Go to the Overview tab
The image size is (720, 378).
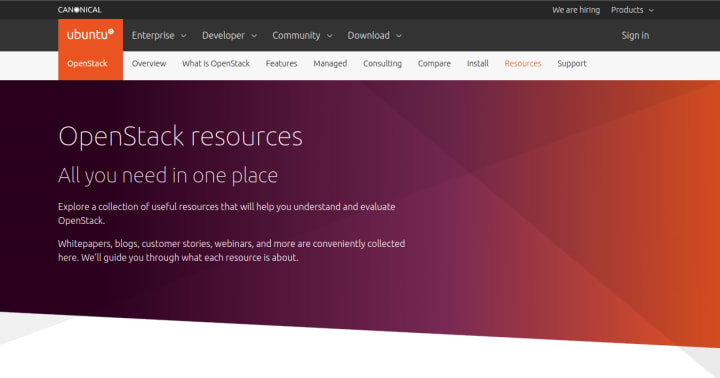[x=149, y=63]
